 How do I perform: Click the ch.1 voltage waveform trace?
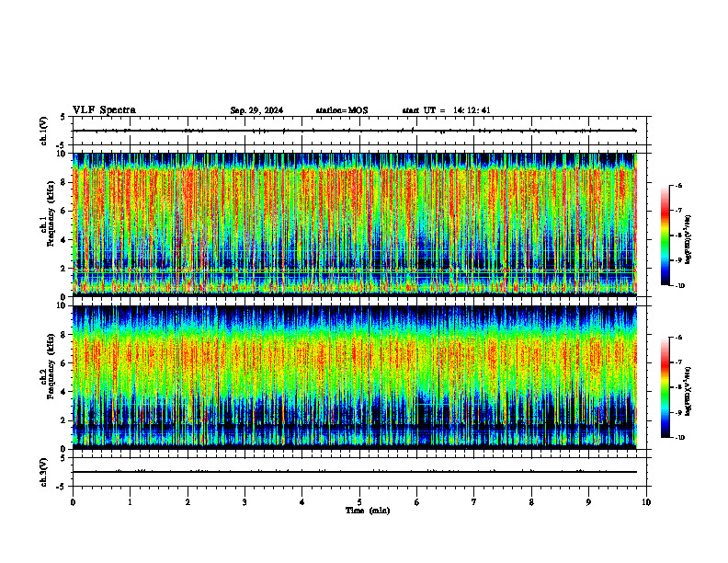pos(355,131)
